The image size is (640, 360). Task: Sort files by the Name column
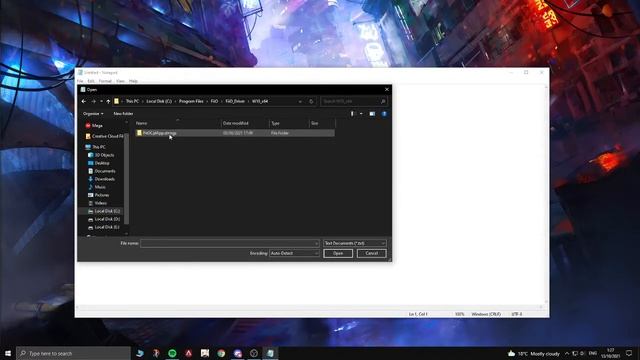click(x=178, y=123)
